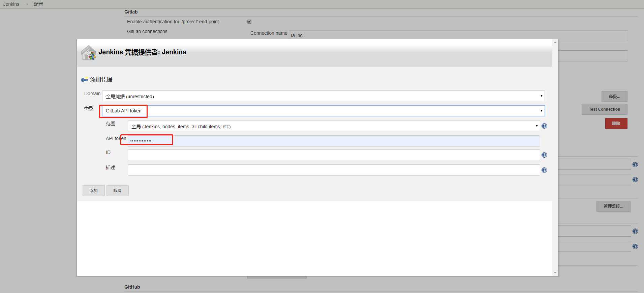
Task: Click the breadcrumb arrow after Jenkins
Action: point(27,4)
